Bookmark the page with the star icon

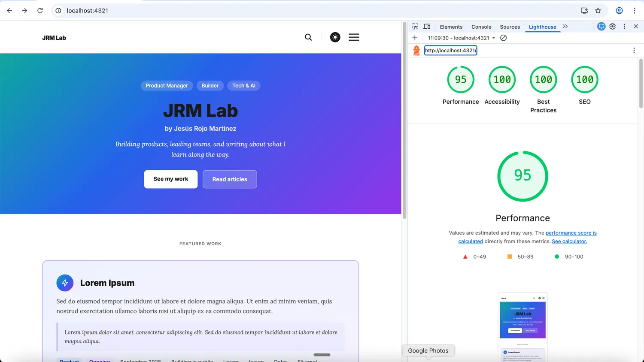click(x=598, y=10)
